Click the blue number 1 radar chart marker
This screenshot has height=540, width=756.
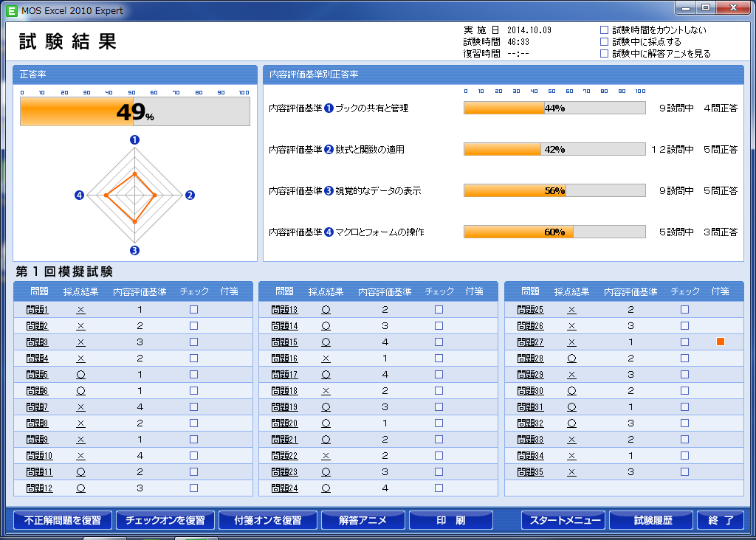click(x=134, y=139)
